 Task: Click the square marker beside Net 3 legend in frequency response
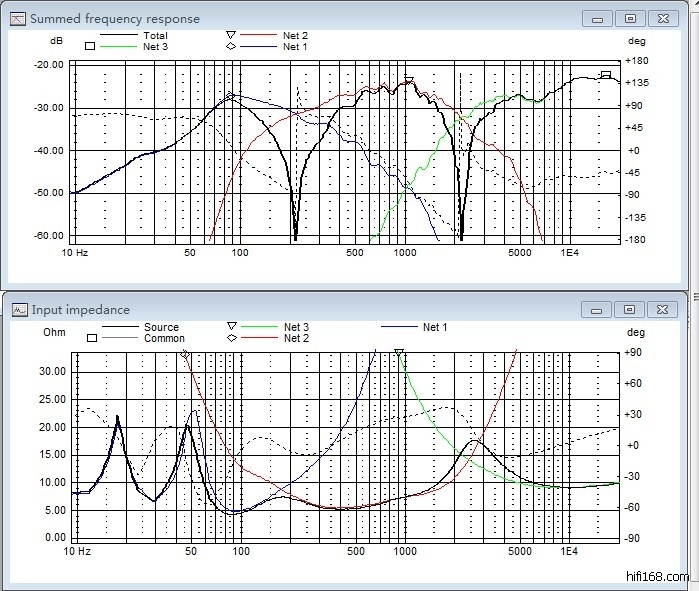tap(90, 46)
